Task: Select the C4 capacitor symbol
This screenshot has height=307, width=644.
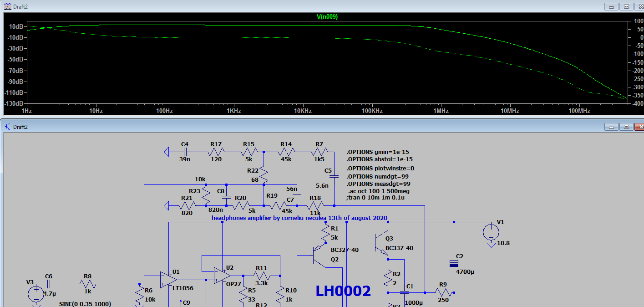Action: coord(185,151)
